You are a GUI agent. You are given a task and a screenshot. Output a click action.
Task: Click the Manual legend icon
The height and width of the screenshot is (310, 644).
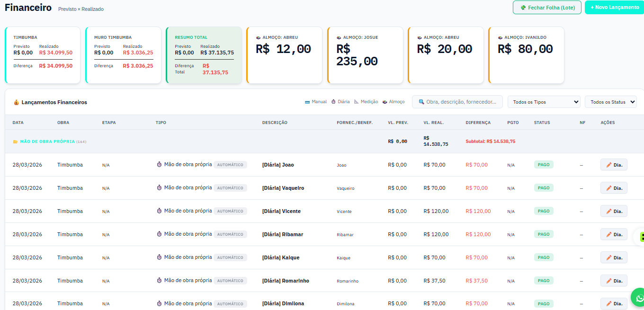point(307,102)
